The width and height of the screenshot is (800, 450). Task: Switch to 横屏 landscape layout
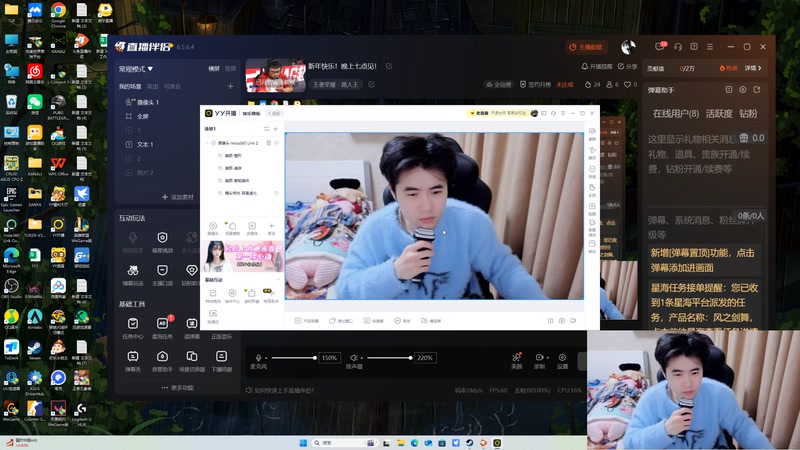click(x=214, y=68)
